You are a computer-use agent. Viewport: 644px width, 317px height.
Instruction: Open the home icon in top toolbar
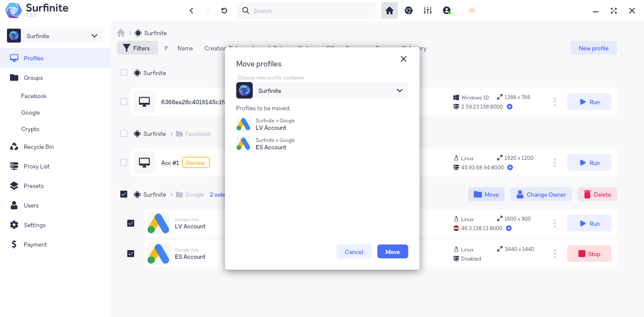click(390, 10)
